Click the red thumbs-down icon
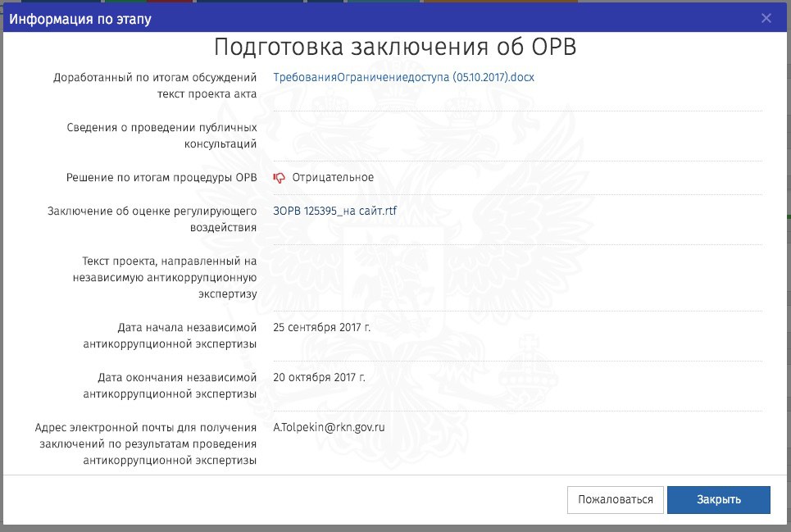 [279, 178]
